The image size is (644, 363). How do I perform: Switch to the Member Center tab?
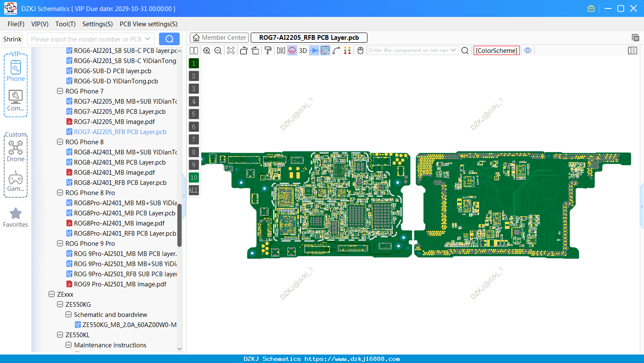point(219,38)
